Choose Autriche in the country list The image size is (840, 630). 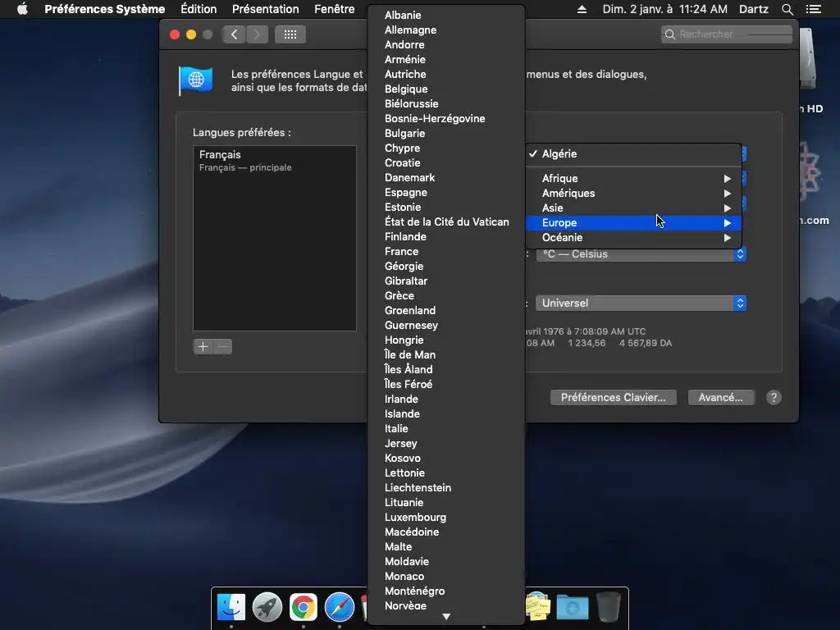(x=445, y=75)
